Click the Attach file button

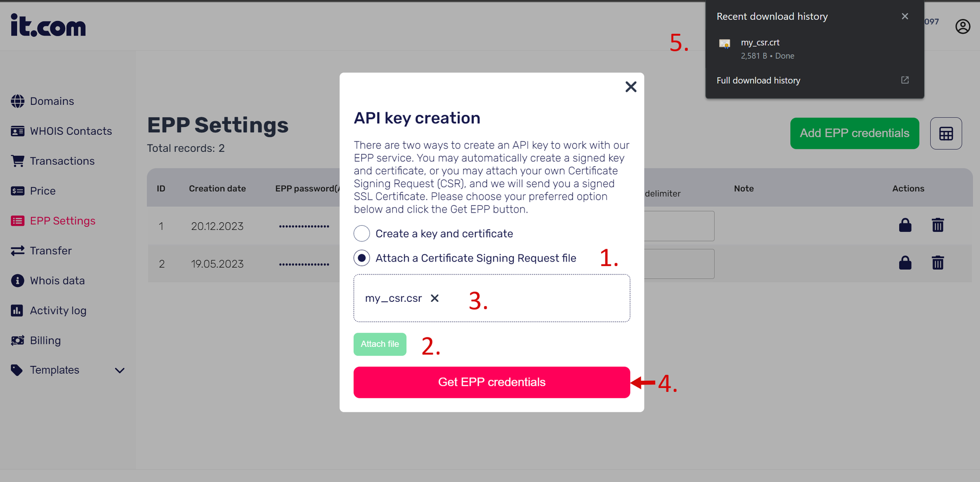[380, 344]
